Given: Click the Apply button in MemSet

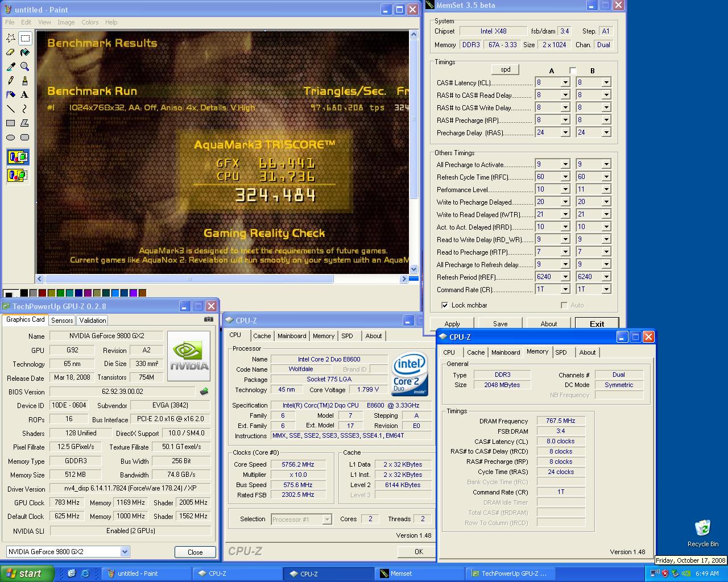Looking at the screenshot, I should [452, 324].
